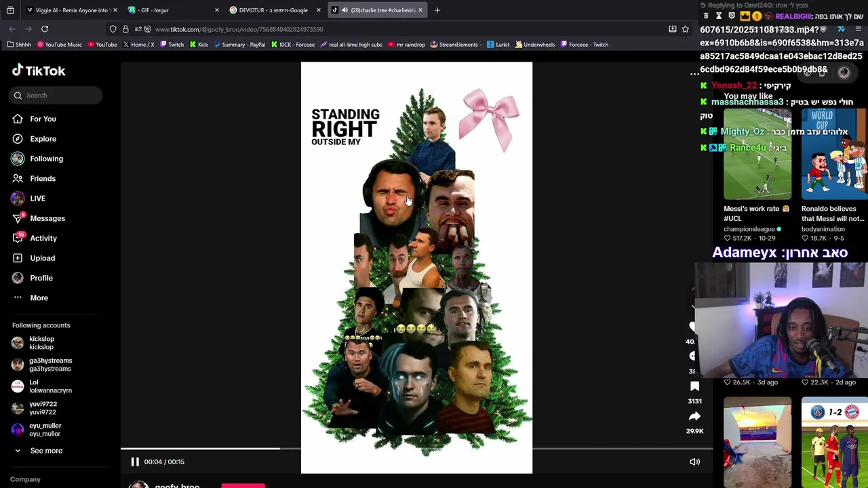Image resolution: width=868 pixels, height=488 pixels.
Task: Mute the video volume
Action: pos(694,462)
